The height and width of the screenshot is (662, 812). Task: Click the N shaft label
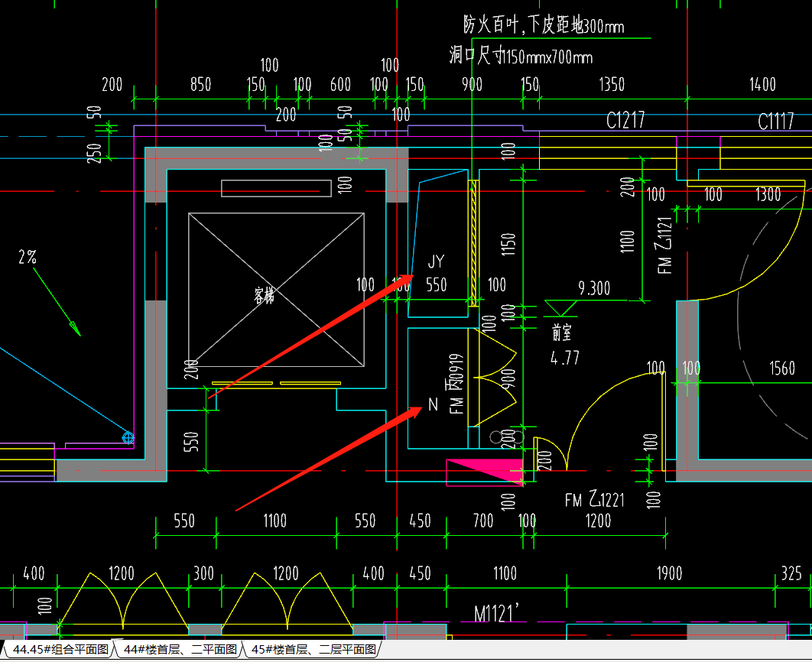coord(434,404)
